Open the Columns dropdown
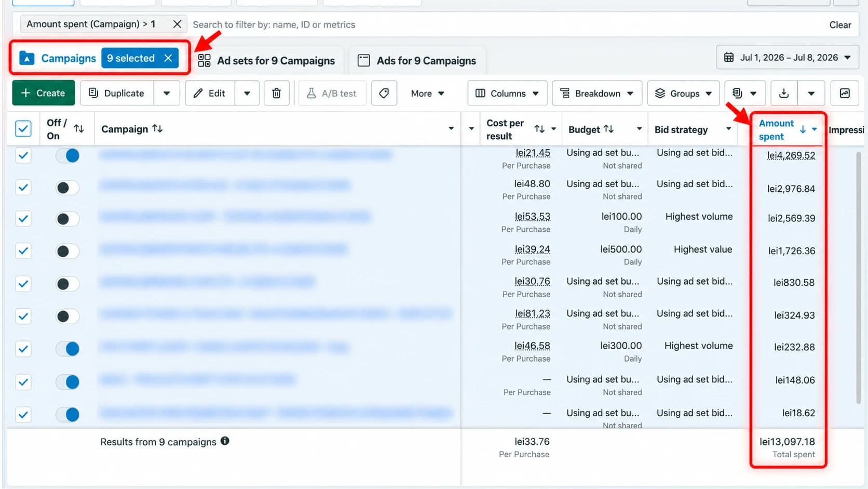The image size is (868, 489). [x=508, y=93]
